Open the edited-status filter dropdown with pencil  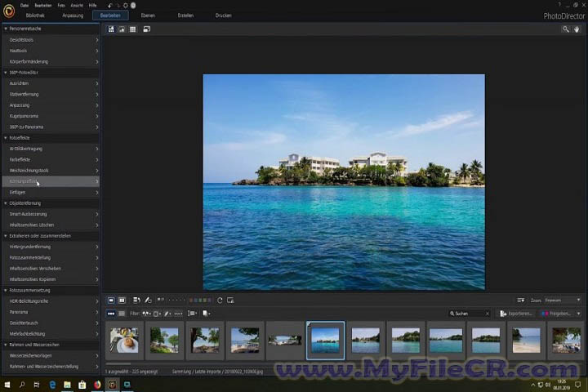(167, 314)
